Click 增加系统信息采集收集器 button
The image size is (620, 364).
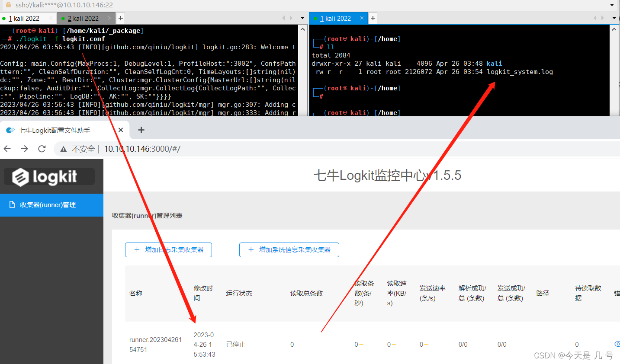(289, 250)
